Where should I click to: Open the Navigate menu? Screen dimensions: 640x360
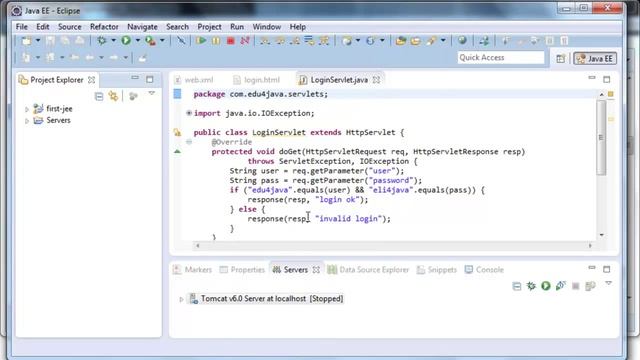coord(142,27)
